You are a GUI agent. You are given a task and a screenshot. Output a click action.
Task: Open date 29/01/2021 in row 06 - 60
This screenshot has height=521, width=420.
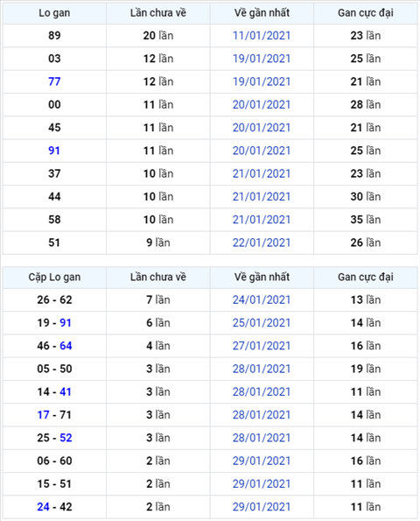coord(262,461)
